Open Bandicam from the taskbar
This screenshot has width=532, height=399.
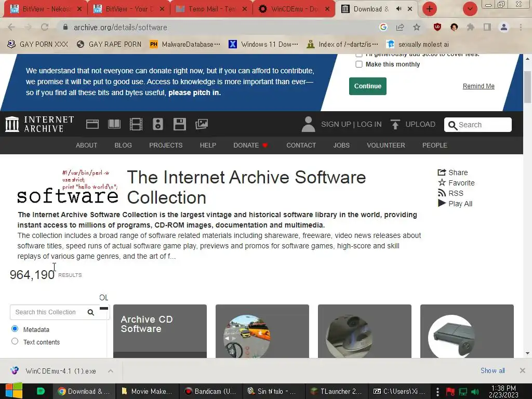(210, 391)
